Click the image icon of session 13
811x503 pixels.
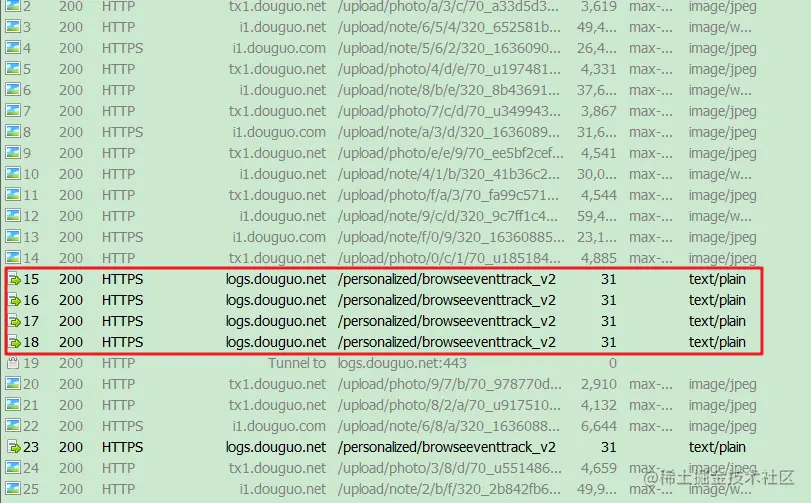coord(13,237)
